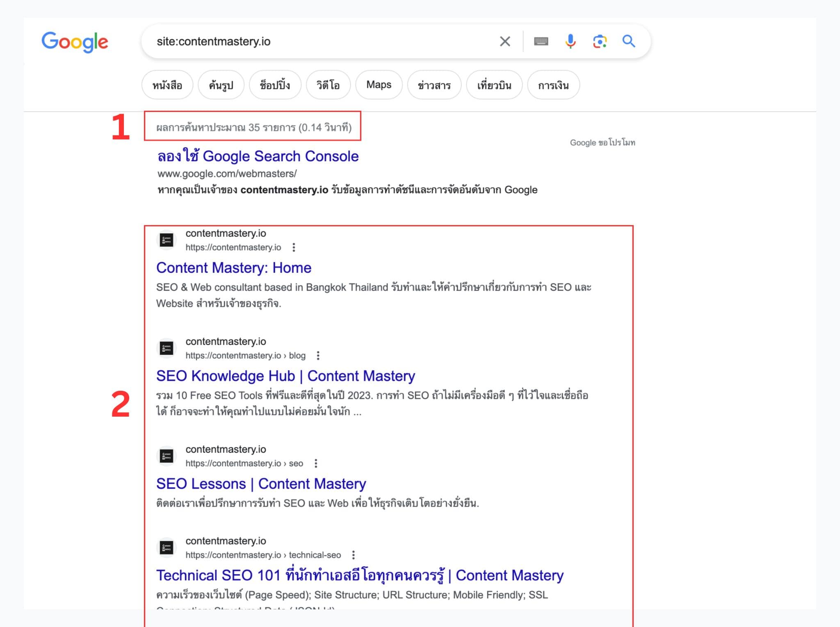Open the Content Mastery: Home result
This screenshot has height=627, width=840.
coord(234,268)
